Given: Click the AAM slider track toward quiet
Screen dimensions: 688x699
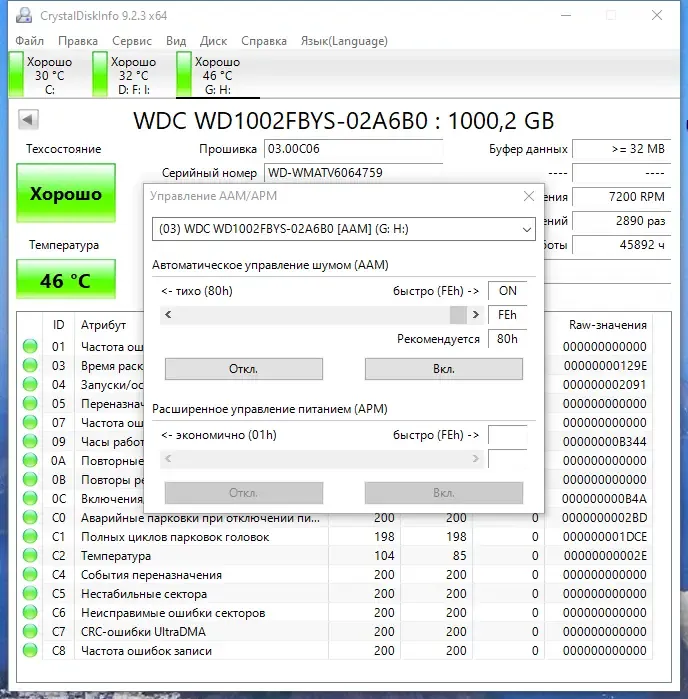Looking at the screenshot, I should tap(312, 315).
